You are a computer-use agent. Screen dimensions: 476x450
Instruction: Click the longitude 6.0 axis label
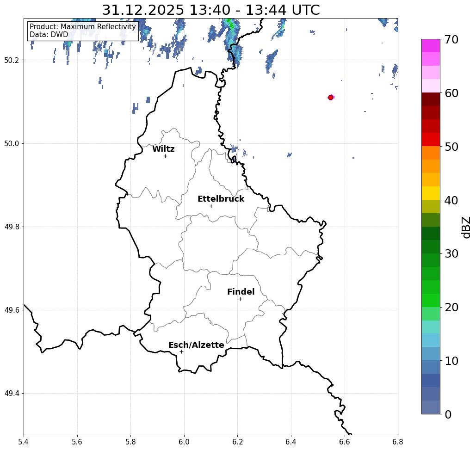coord(184,442)
